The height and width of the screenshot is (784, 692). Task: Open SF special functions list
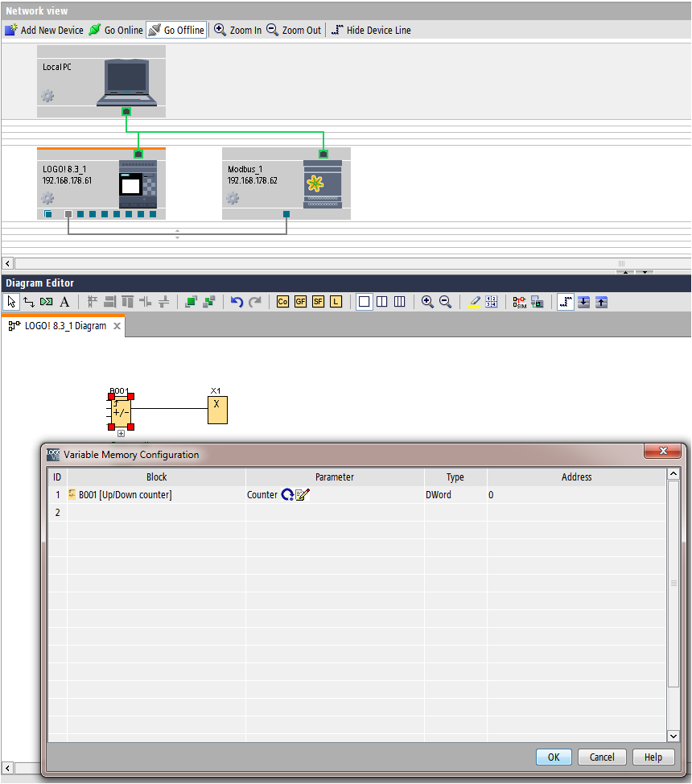click(318, 302)
